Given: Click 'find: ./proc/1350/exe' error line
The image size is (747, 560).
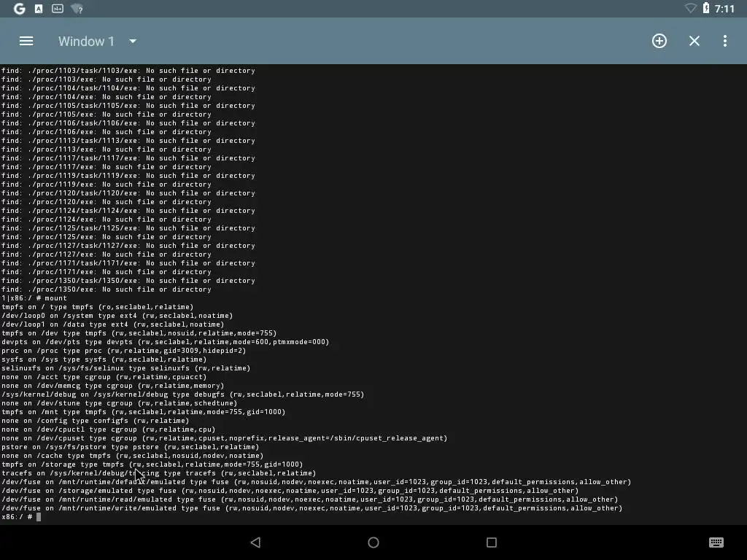Looking at the screenshot, I should (107, 289).
